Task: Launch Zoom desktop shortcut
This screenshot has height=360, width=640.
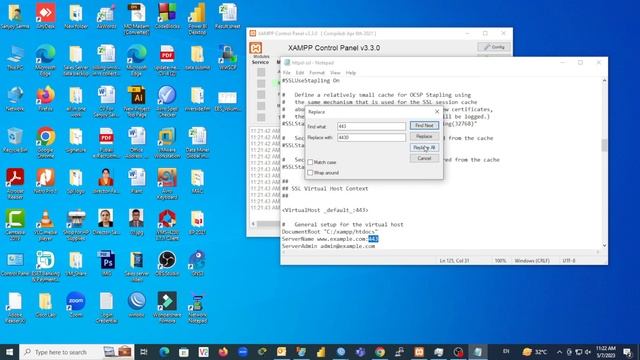Action: [x=76, y=304]
